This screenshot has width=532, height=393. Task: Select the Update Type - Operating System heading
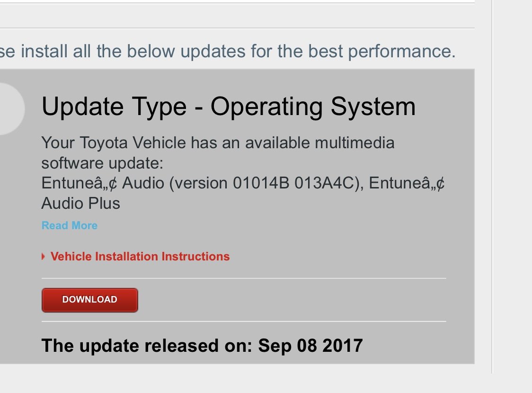tap(228, 107)
